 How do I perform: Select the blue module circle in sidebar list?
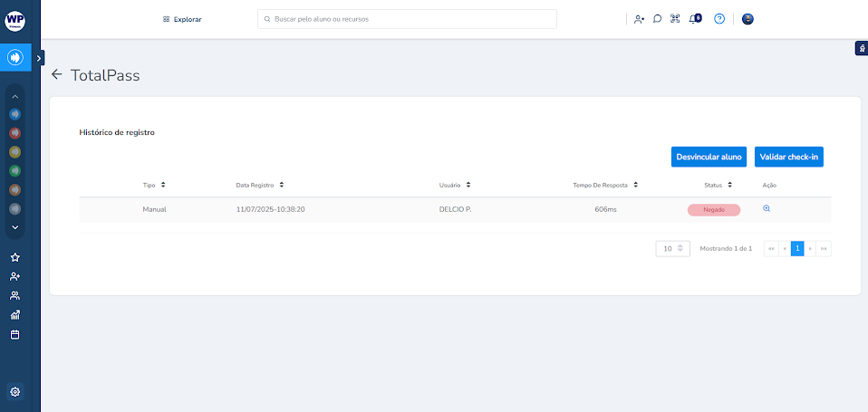pyautogui.click(x=15, y=114)
